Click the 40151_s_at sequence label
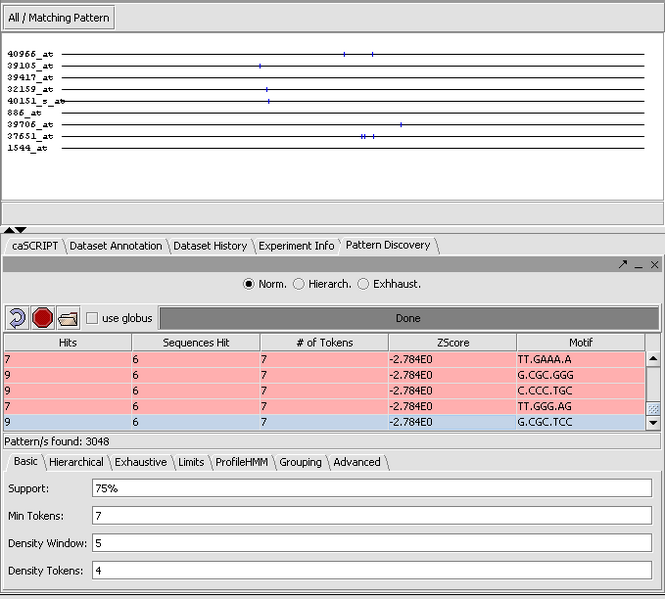 click(x=36, y=101)
